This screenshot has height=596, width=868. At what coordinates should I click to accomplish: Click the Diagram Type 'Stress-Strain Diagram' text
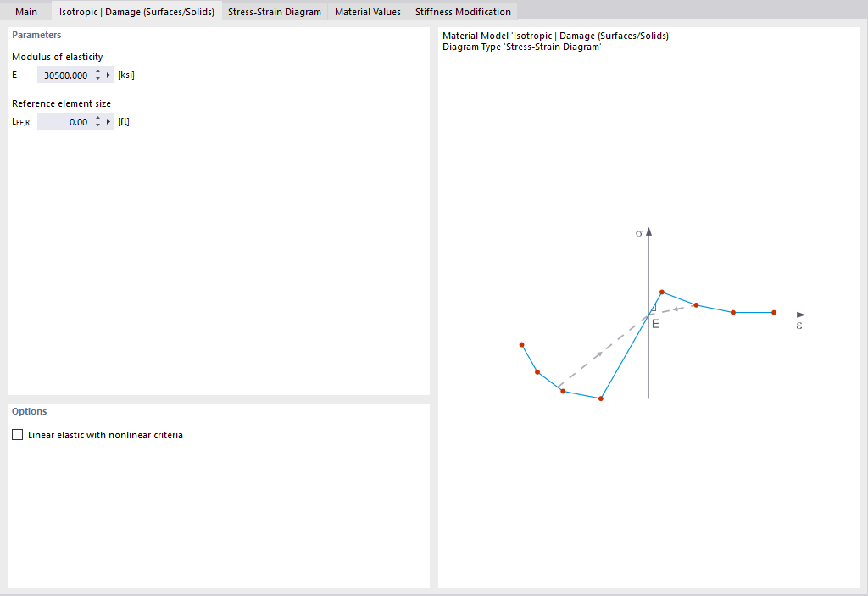tap(522, 47)
